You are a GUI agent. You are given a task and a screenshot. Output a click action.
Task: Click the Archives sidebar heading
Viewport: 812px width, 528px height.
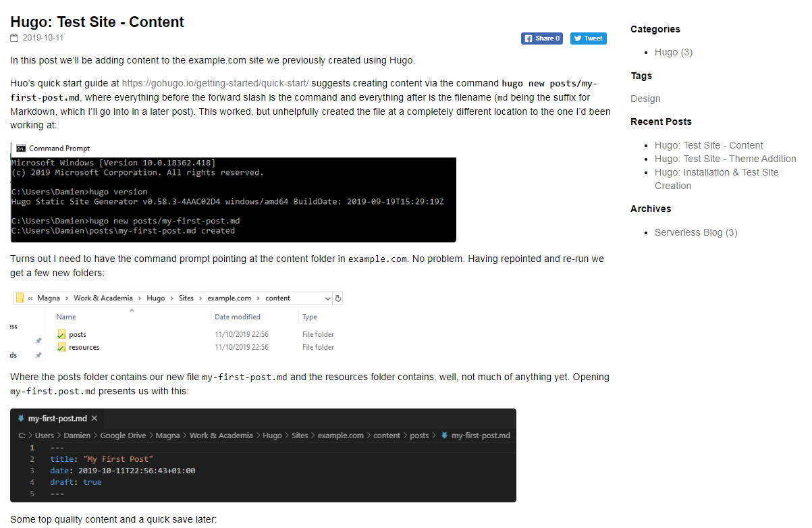pos(651,209)
